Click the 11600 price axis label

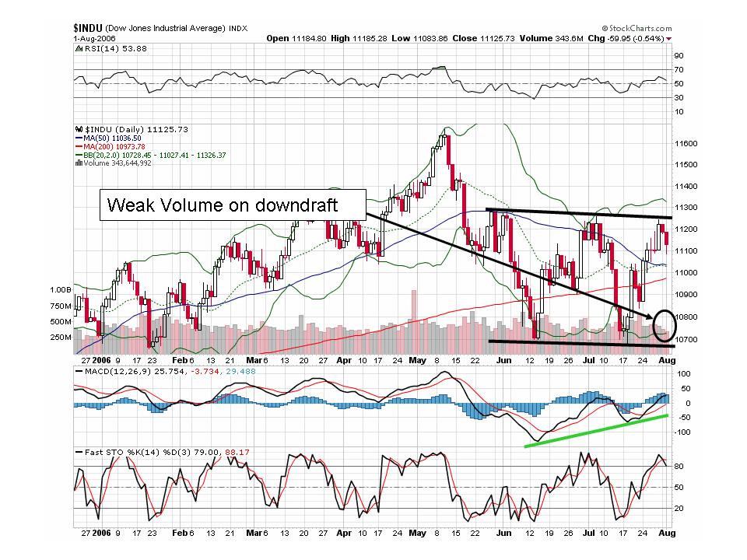point(686,144)
